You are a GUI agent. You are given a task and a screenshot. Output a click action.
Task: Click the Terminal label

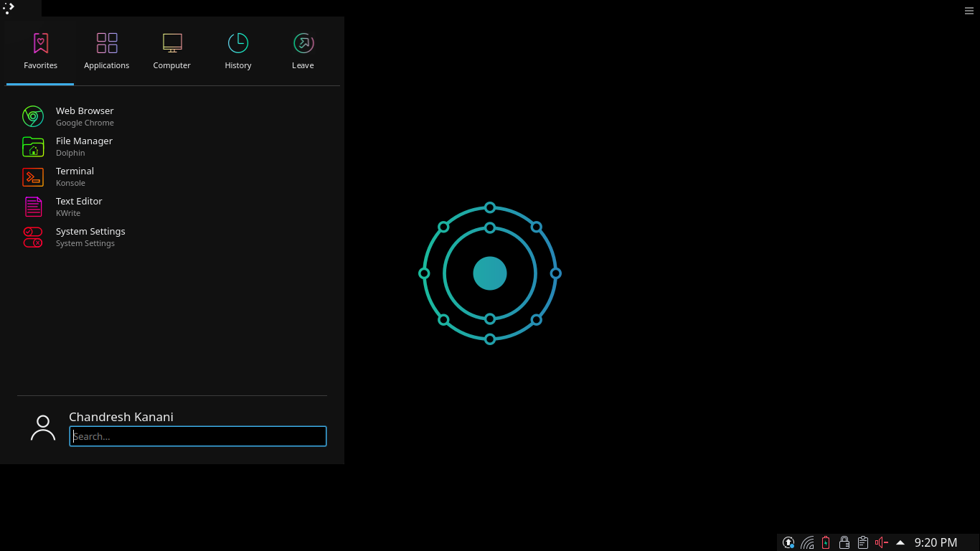[x=75, y=171]
